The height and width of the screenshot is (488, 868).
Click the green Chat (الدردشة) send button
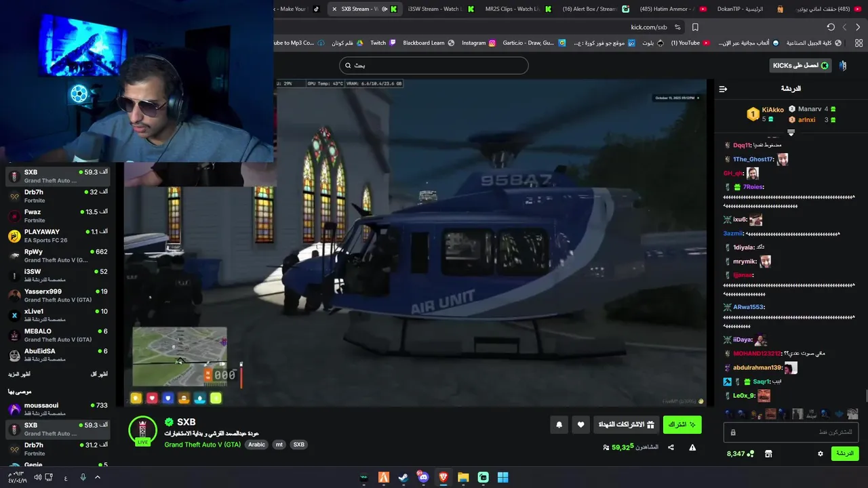845,453
